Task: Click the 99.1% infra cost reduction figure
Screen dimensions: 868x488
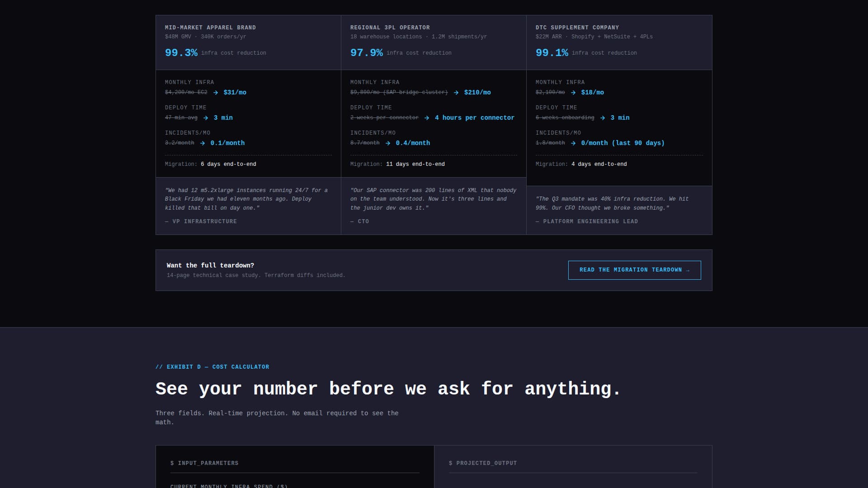Action: 552,53
